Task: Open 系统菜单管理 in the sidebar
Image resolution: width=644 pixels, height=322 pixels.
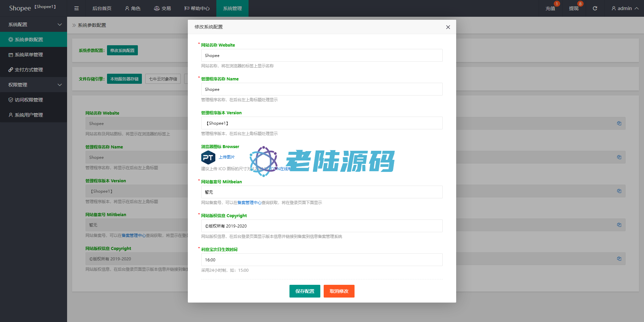Action: point(34,55)
